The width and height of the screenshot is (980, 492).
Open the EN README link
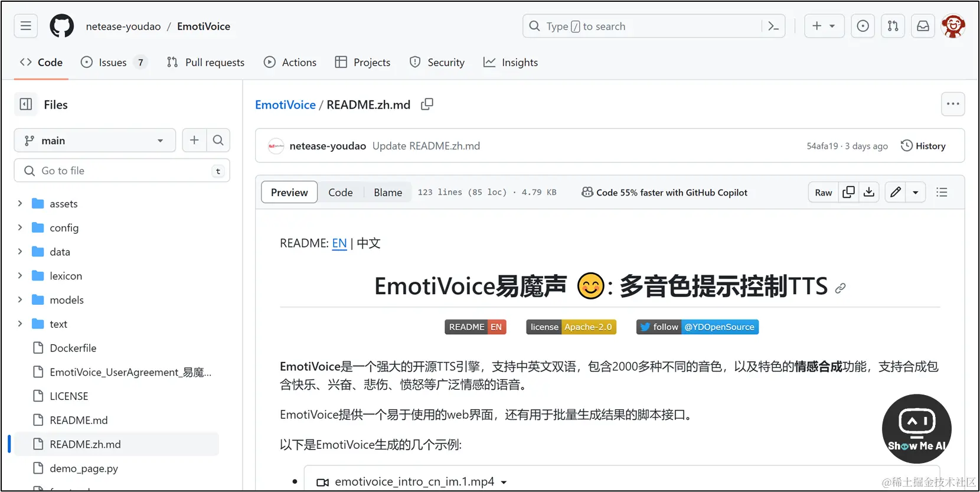coord(339,243)
